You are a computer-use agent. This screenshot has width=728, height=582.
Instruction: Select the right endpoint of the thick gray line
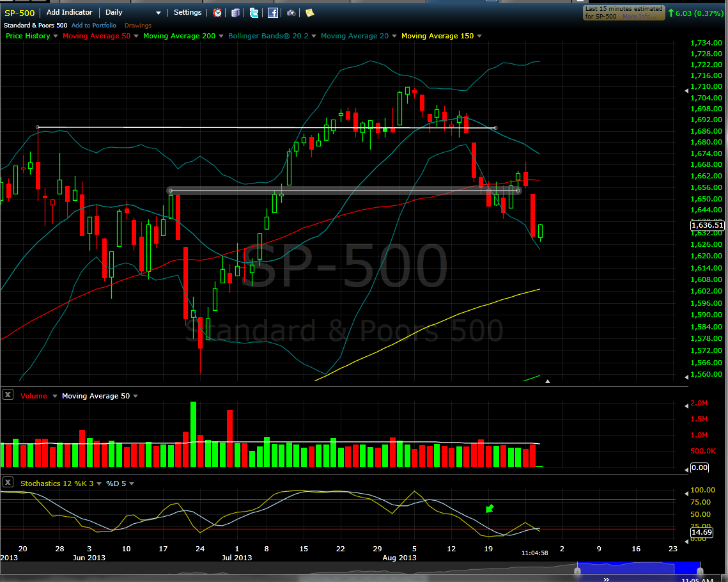518,191
